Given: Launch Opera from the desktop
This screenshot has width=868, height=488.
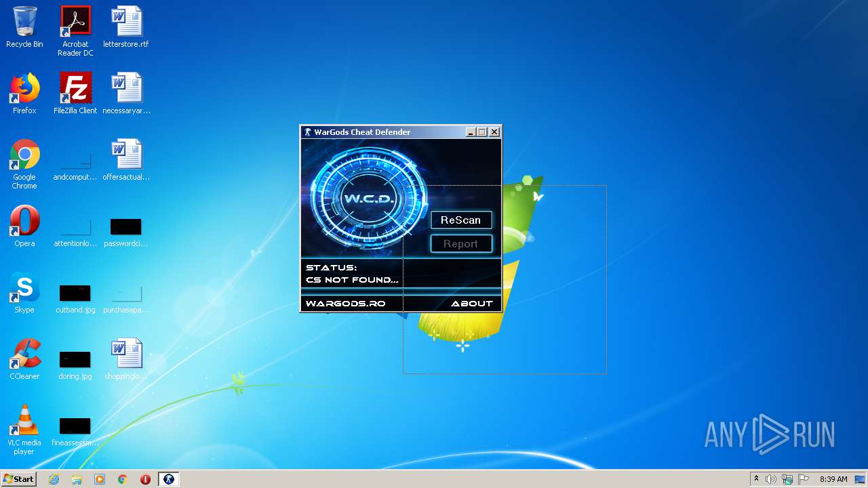Looking at the screenshot, I should (24, 226).
